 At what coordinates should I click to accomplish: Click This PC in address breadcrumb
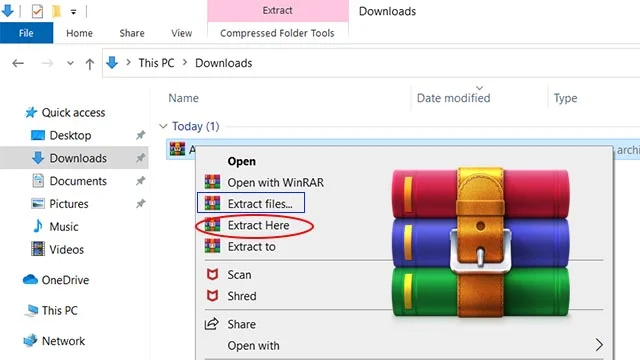click(156, 63)
